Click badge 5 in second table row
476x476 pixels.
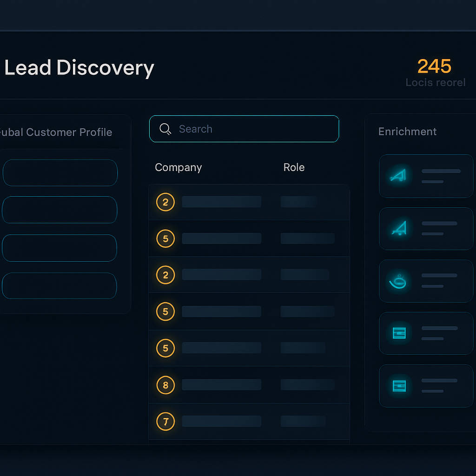tap(165, 238)
